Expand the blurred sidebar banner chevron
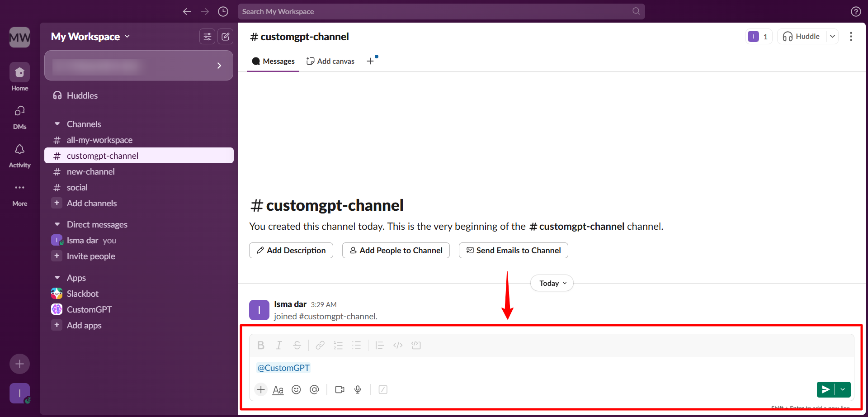The image size is (868, 417). tap(219, 66)
